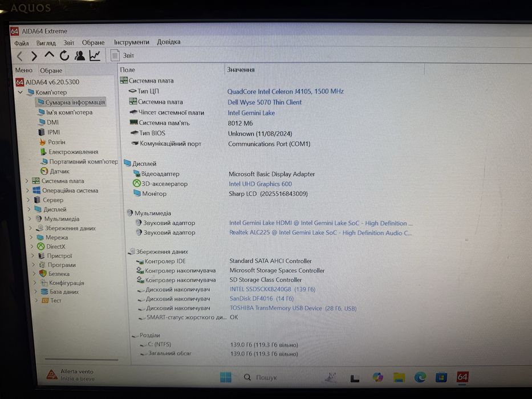Image resolution: width=532 pixels, height=399 pixels.
Task: Open the Вигляд menu
Action: [46, 43]
